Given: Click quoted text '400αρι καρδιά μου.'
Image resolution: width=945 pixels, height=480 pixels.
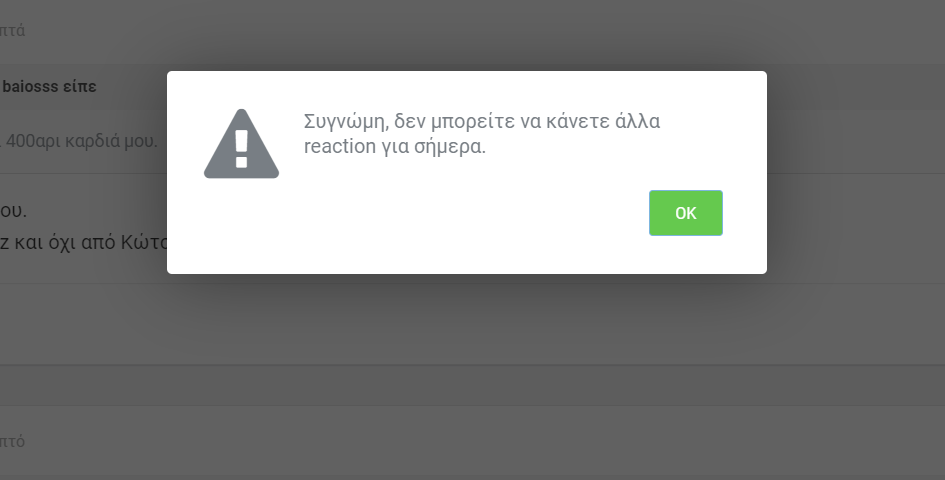Looking at the screenshot, I should tap(81, 141).
